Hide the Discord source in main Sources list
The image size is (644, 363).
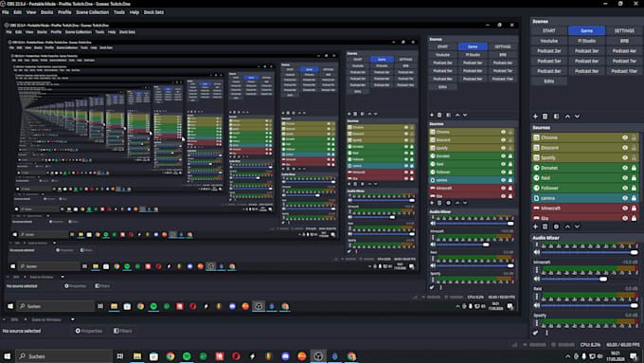[x=625, y=148]
